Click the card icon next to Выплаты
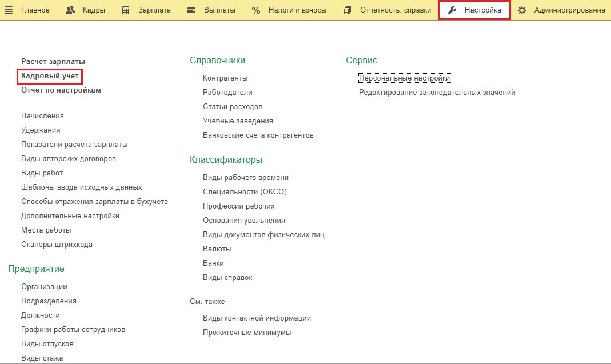The height and width of the screenshot is (364, 611). (192, 10)
